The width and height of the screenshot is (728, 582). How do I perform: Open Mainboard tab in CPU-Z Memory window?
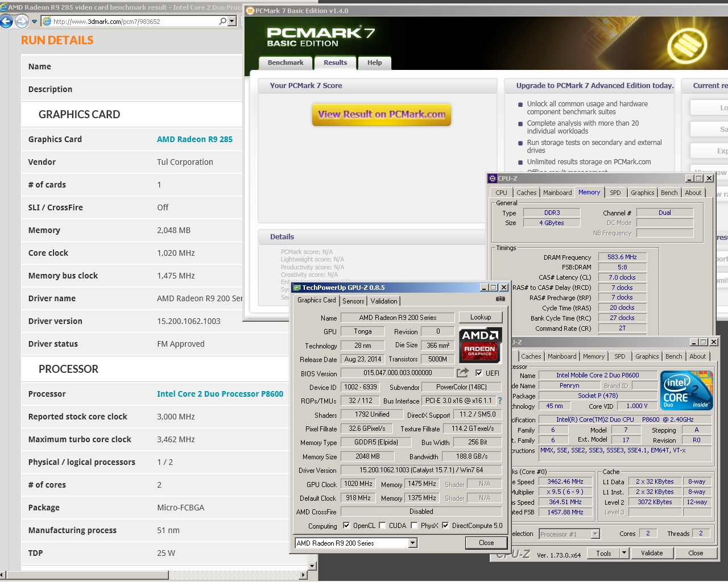click(x=557, y=193)
